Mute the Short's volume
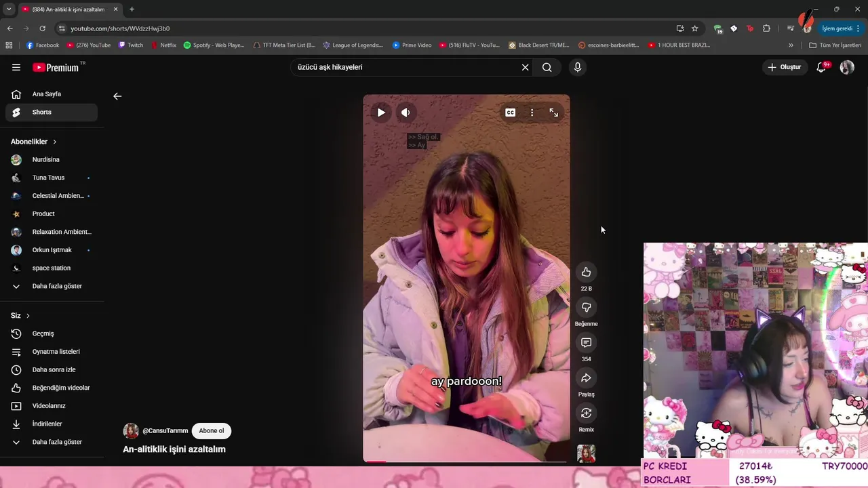 click(x=406, y=113)
